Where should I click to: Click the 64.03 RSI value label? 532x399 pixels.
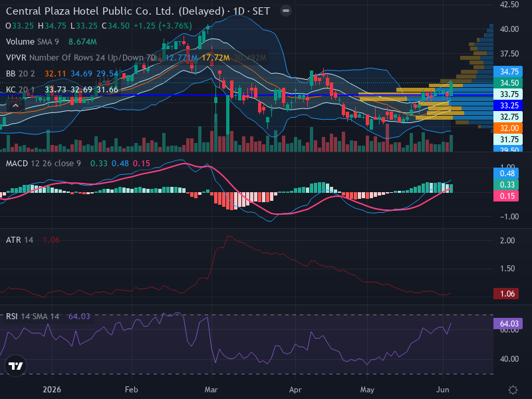(508, 324)
